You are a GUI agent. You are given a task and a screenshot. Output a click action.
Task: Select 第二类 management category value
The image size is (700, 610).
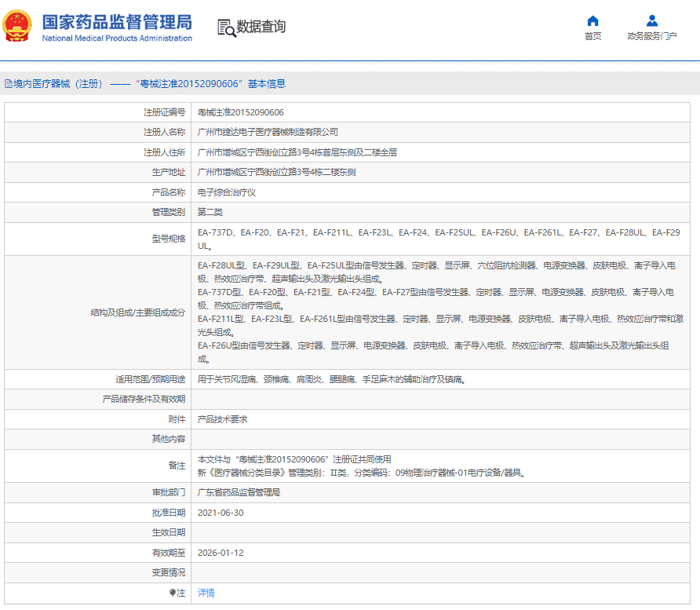(x=210, y=212)
